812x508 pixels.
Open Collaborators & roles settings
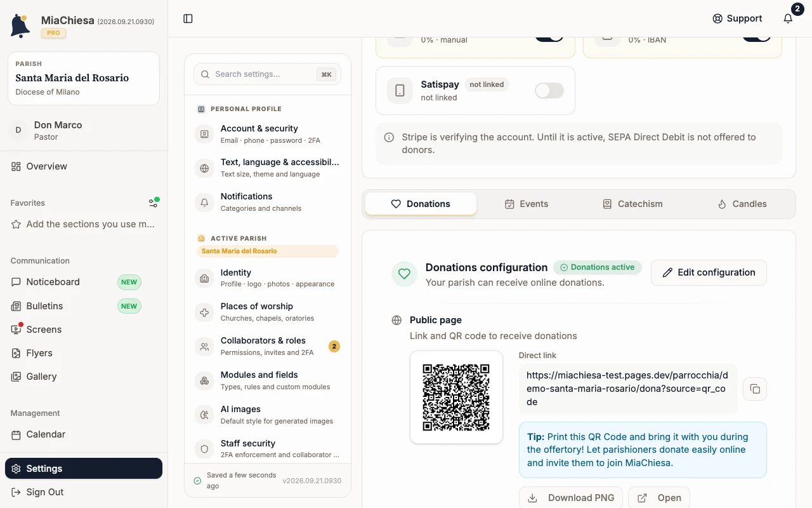pyautogui.click(x=268, y=346)
